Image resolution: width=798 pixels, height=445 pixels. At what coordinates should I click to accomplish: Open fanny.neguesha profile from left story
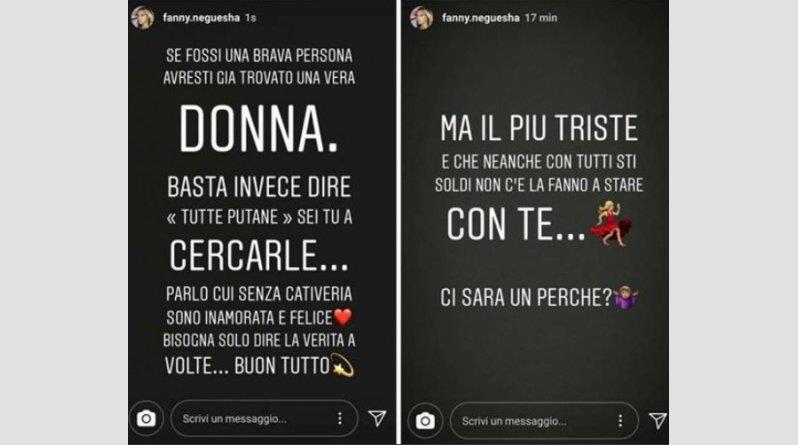click(201, 18)
